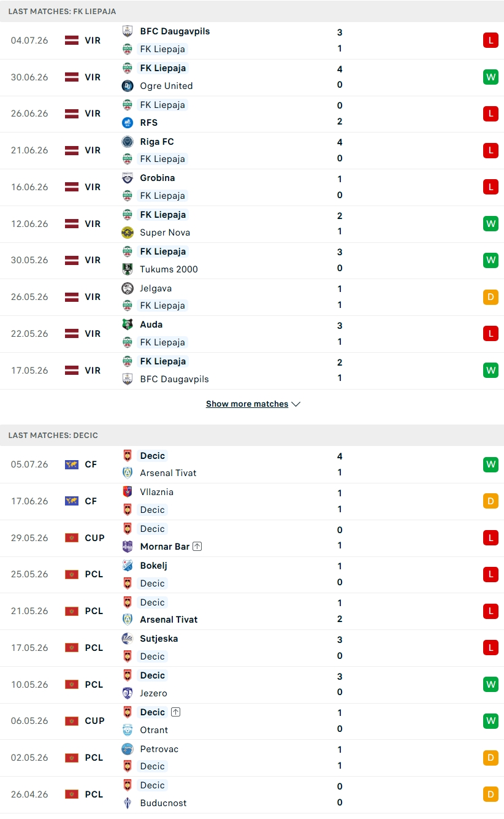Open the red L badge, 04.07.26 match

[491, 40]
